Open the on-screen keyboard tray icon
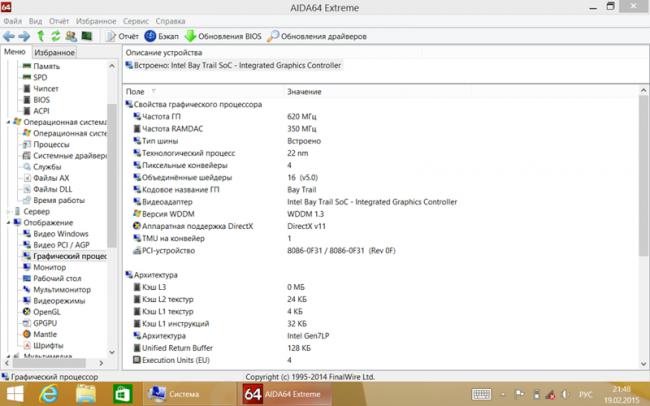650x406 pixels. (x=481, y=394)
